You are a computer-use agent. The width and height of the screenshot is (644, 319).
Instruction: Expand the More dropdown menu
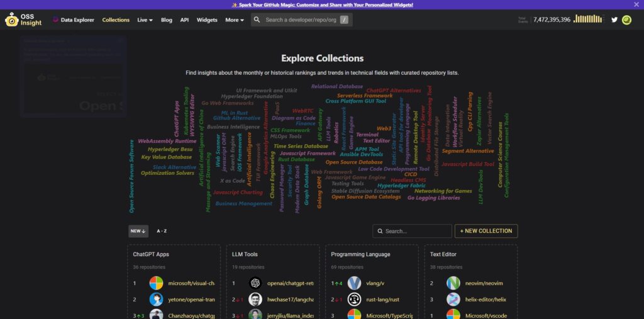(x=235, y=20)
